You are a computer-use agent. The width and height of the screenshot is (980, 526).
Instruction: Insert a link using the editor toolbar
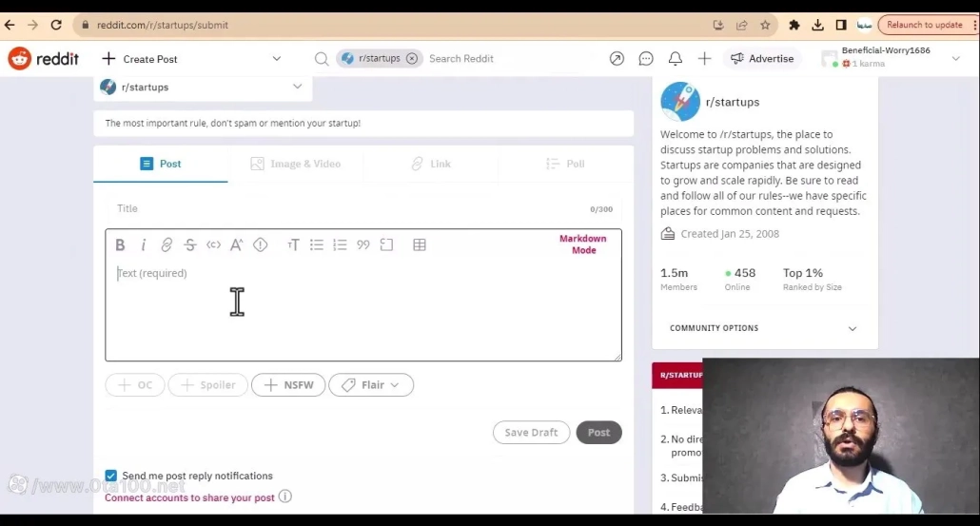pyautogui.click(x=167, y=245)
